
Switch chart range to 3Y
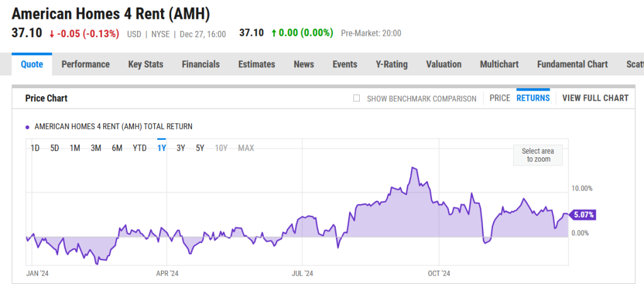point(180,148)
